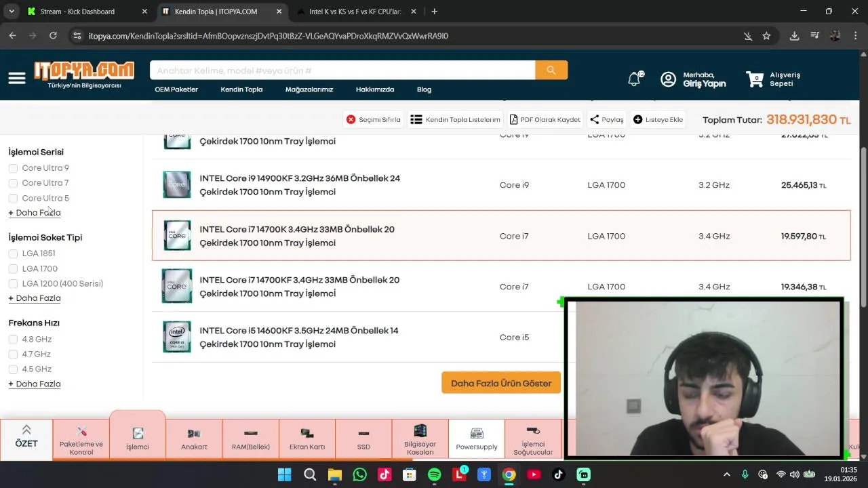Image resolution: width=868 pixels, height=488 pixels.
Task: Open Chrome three-dot menu
Action: coord(854,36)
